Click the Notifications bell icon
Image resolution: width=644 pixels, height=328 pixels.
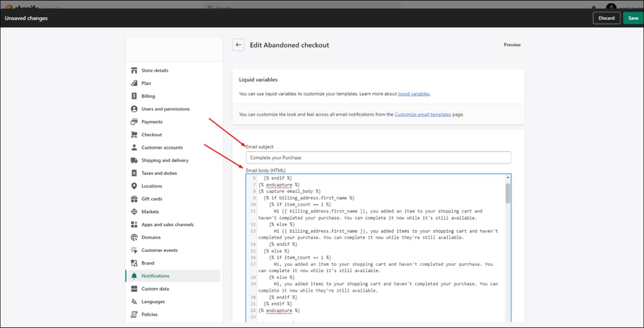[x=134, y=276]
